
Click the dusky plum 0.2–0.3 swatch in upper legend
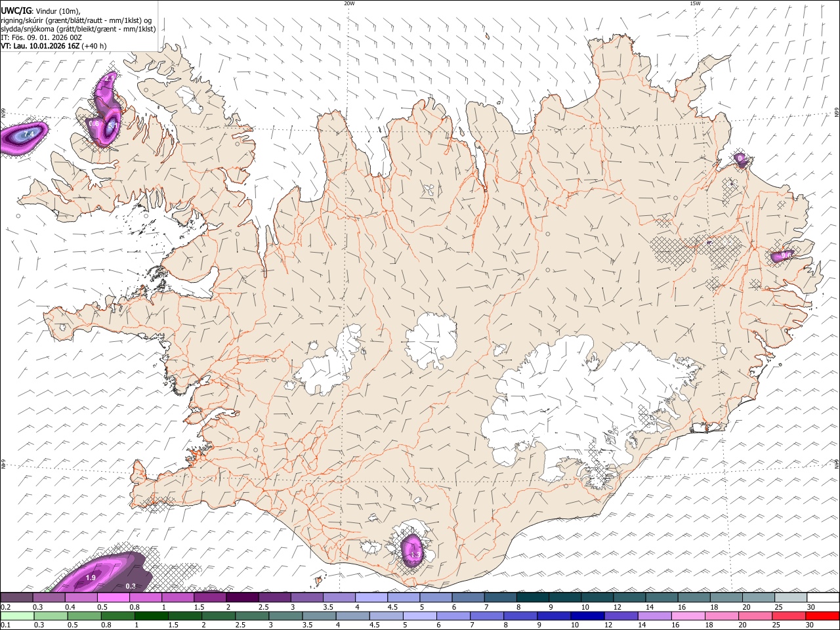(x=16, y=598)
